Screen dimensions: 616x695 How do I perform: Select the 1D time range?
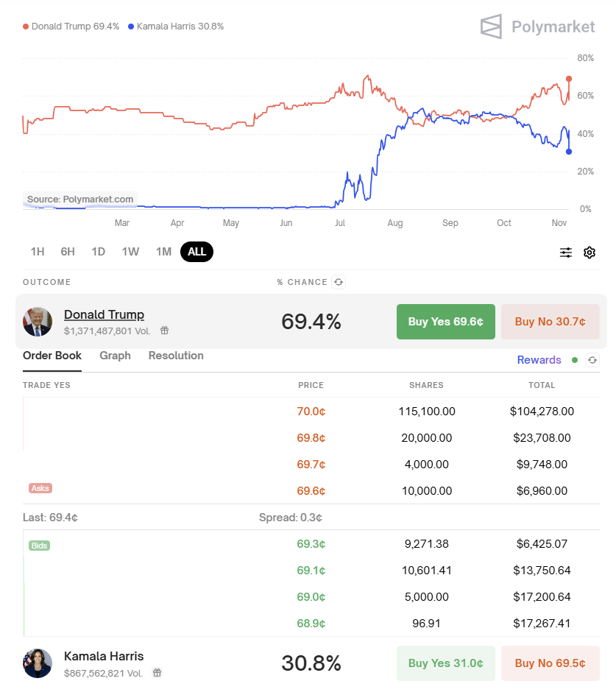pyautogui.click(x=99, y=252)
